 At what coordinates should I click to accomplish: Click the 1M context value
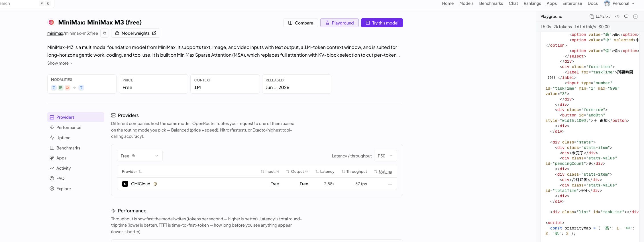pyautogui.click(x=197, y=87)
